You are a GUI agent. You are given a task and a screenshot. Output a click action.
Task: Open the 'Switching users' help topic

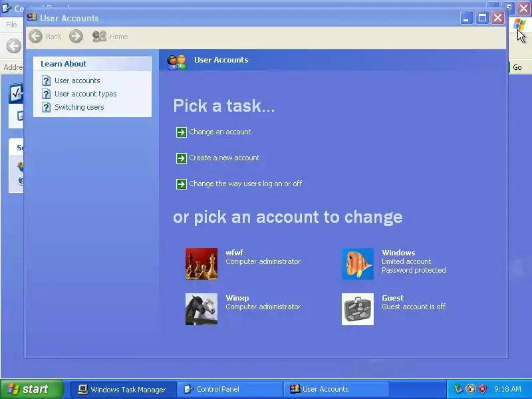tap(79, 107)
